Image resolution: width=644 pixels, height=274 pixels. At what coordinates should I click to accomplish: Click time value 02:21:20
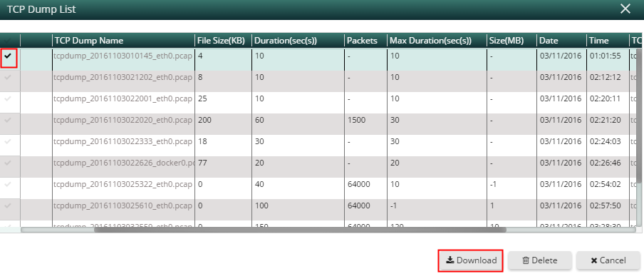click(x=605, y=120)
